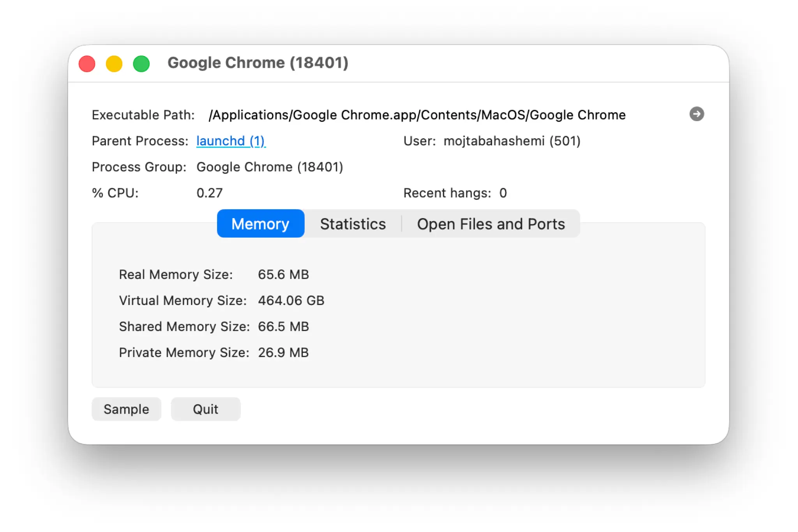Quit the process with Quit button
The width and height of the screenshot is (798, 532).
[x=206, y=409]
